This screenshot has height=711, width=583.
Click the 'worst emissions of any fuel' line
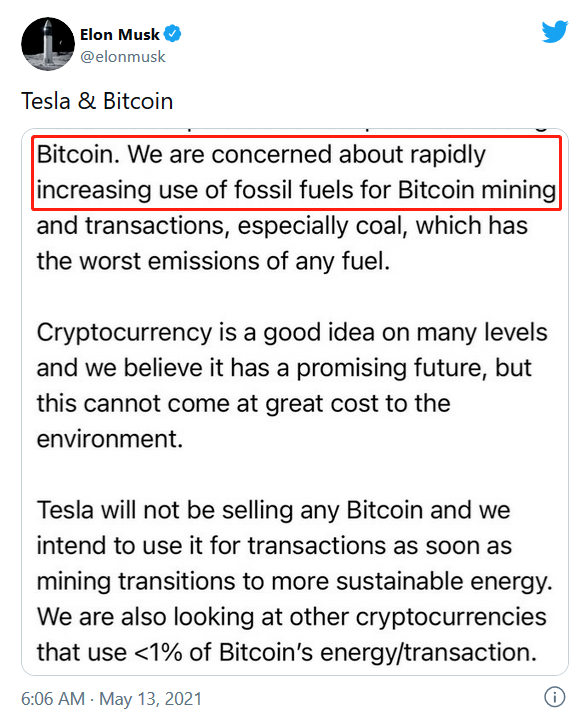(x=213, y=262)
